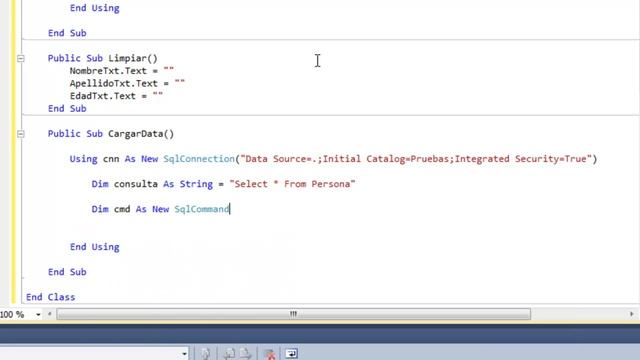Go to next message icon
640x360 pixels.
(x=245, y=353)
